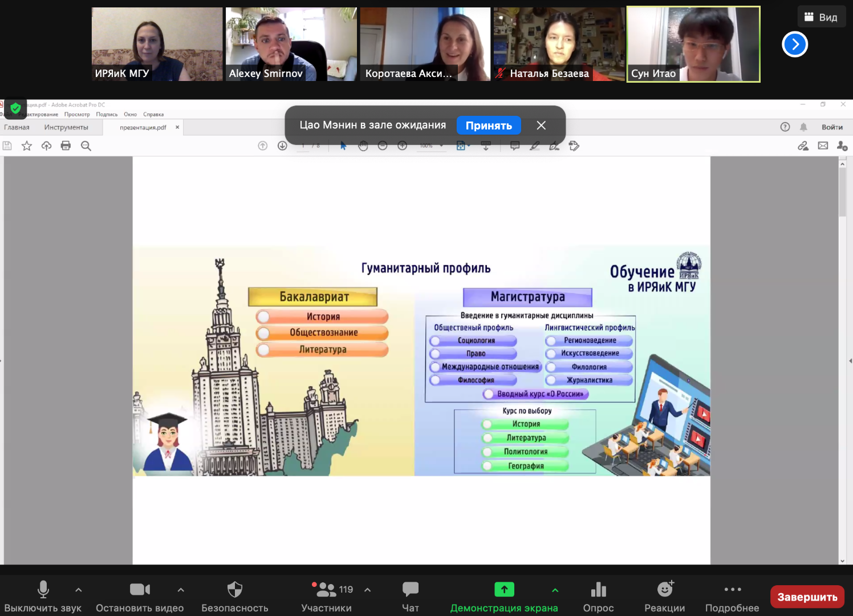Click the save file icon in Acrobat
This screenshot has width=853, height=616.
pyautogui.click(x=7, y=146)
